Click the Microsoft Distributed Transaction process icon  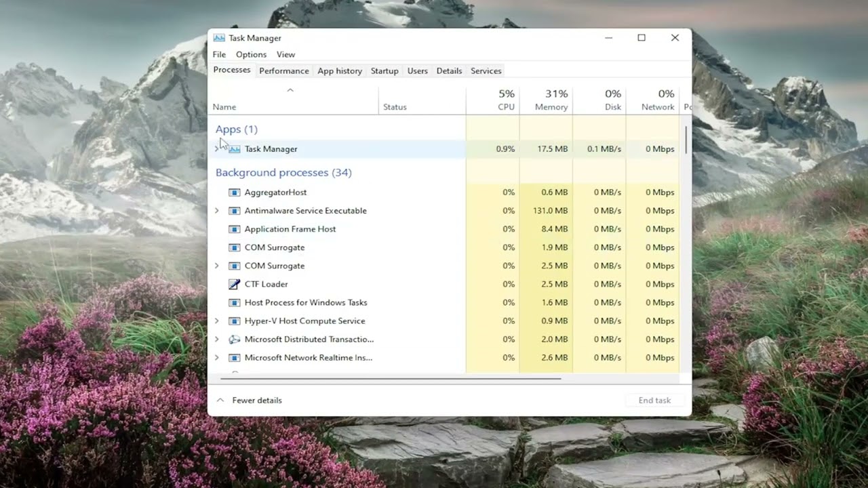(234, 339)
